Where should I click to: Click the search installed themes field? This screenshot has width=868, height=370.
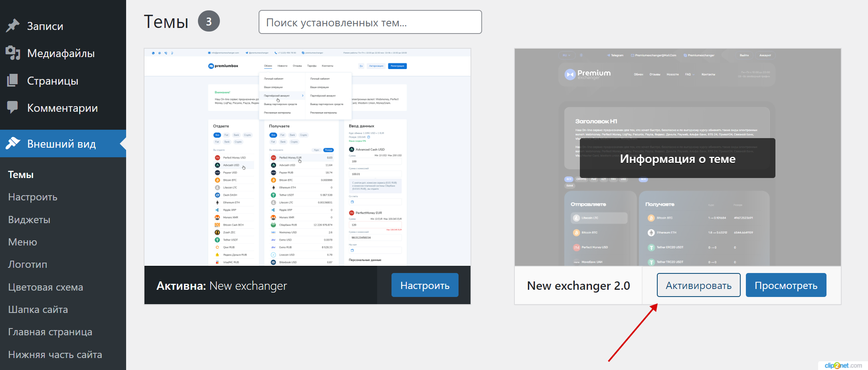click(370, 22)
